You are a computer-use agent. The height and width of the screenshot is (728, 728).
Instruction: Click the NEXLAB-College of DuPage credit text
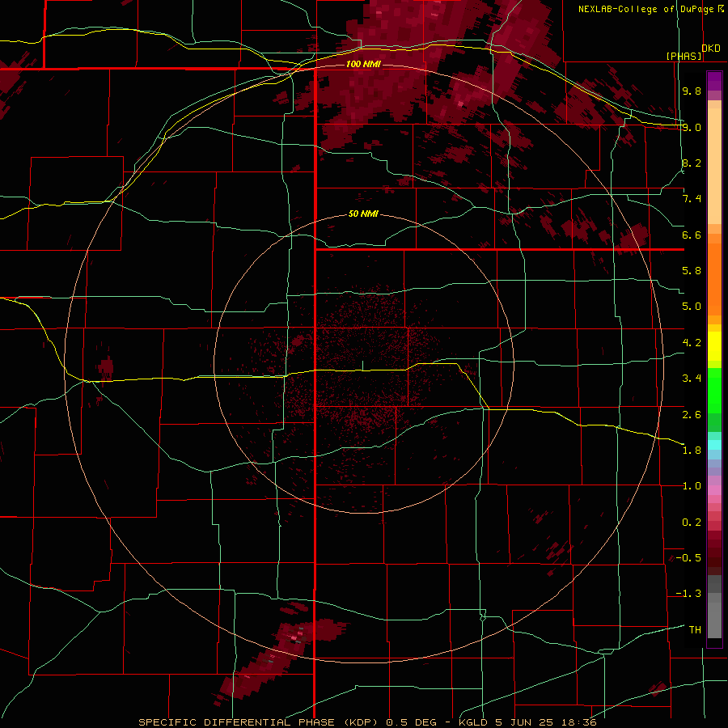tap(646, 9)
